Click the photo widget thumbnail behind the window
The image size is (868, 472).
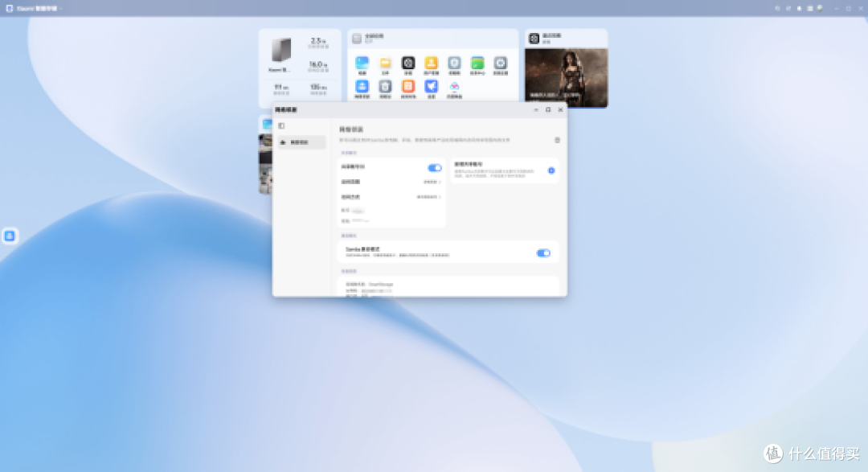pyautogui.click(x=266, y=163)
